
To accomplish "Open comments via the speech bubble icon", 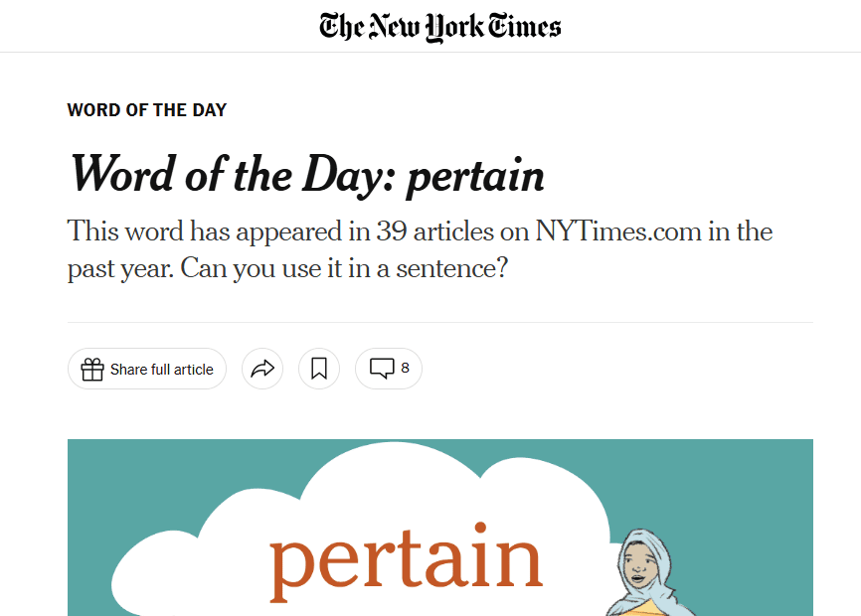I will click(383, 369).
